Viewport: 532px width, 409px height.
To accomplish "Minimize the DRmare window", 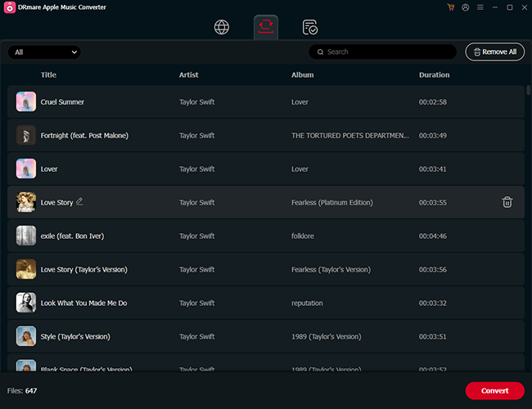I will pos(495,7).
